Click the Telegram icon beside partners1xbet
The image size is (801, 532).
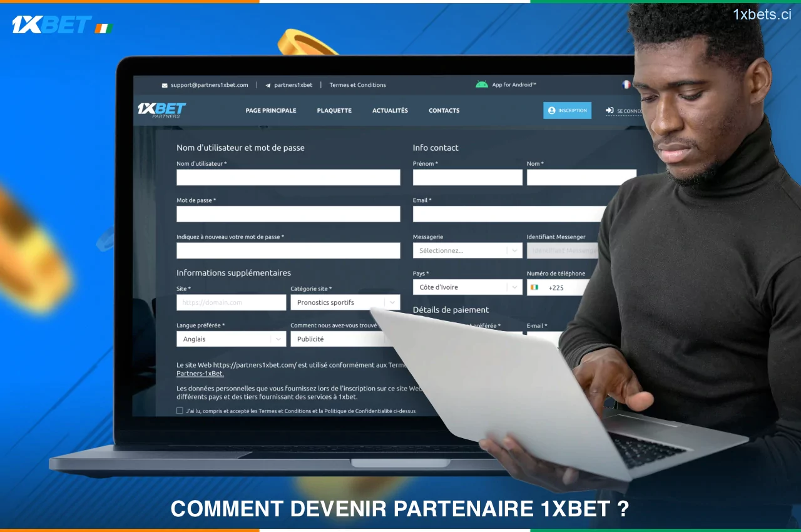pos(268,85)
